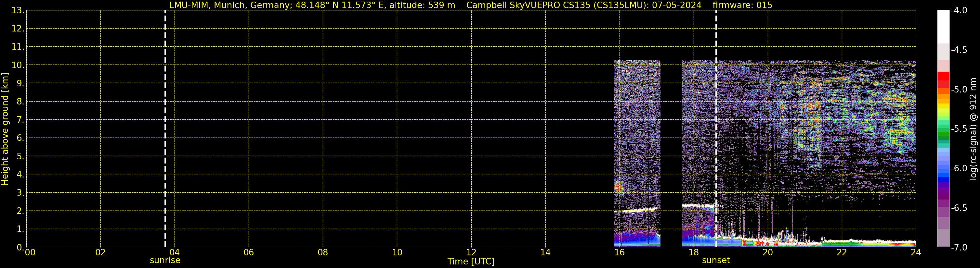
Task: Click the y-axis tick label '1.'
Action: coord(20,229)
